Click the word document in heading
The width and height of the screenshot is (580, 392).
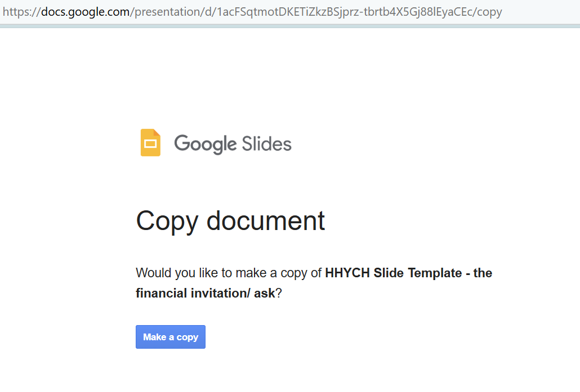click(265, 220)
